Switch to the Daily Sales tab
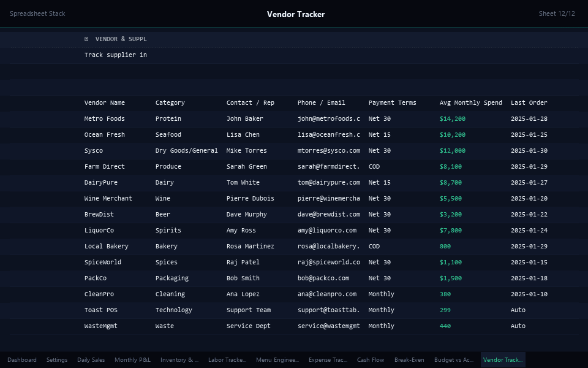Image resolution: width=588 pixels, height=368 pixels. 91,360
